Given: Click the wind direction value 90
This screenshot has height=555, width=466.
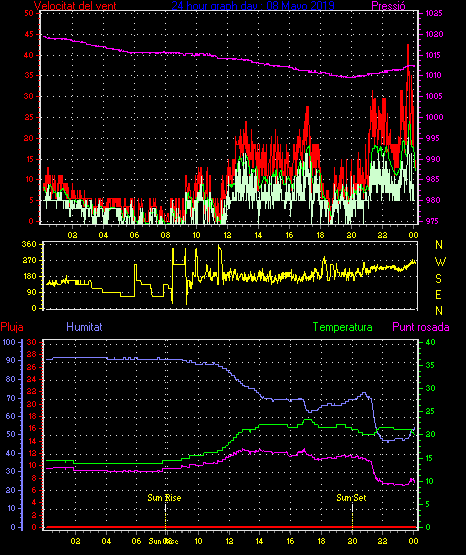Looking at the screenshot, I should coord(31,292).
